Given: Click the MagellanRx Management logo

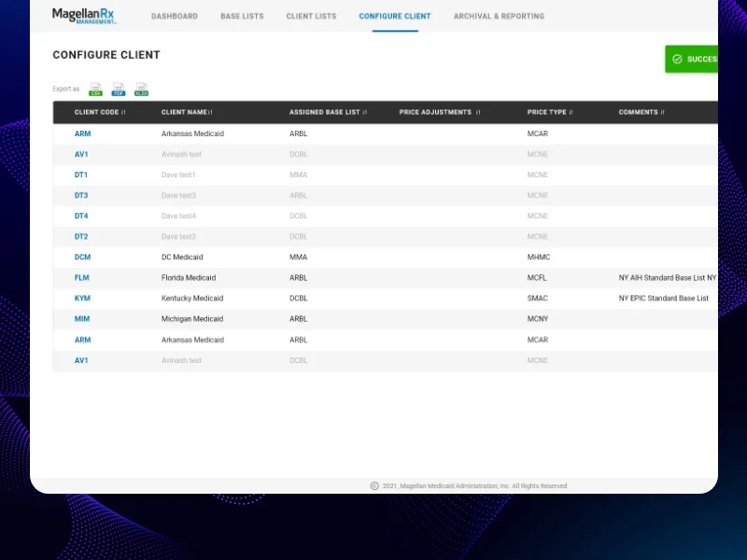Looking at the screenshot, I should click(84, 16).
